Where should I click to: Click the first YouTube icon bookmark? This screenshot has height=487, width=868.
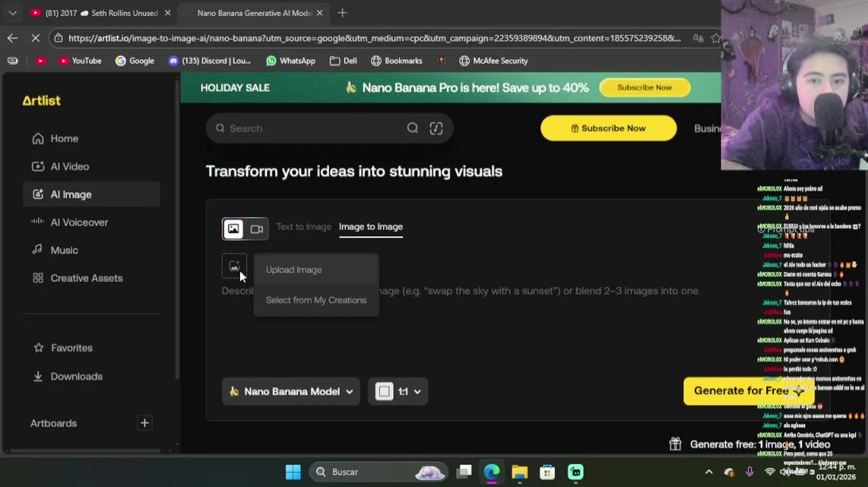click(41, 61)
